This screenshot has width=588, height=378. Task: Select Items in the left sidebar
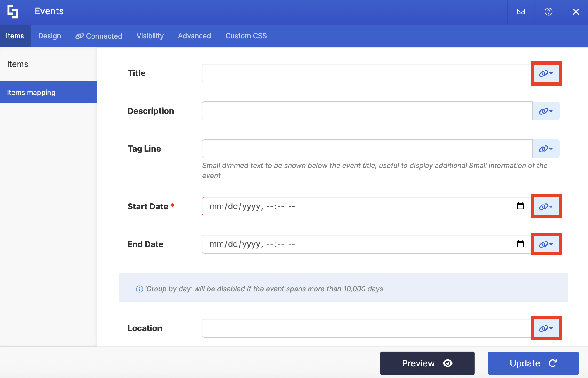tap(18, 64)
